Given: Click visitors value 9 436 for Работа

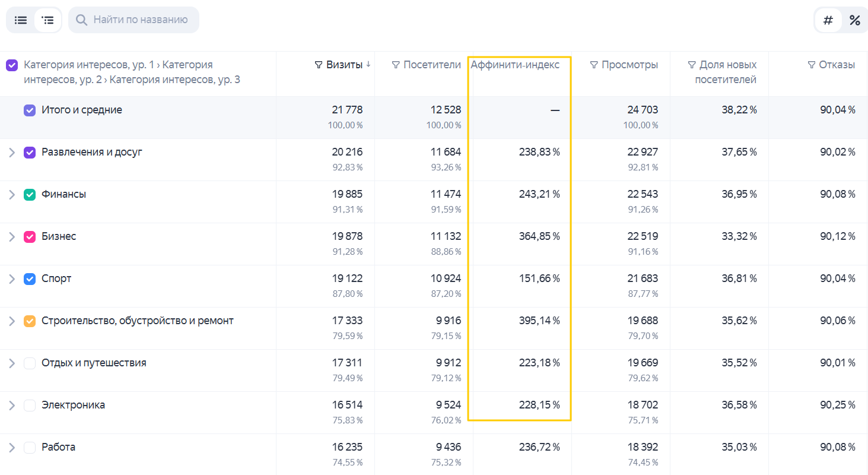Looking at the screenshot, I should pyautogui.click(x=448, y=447).
